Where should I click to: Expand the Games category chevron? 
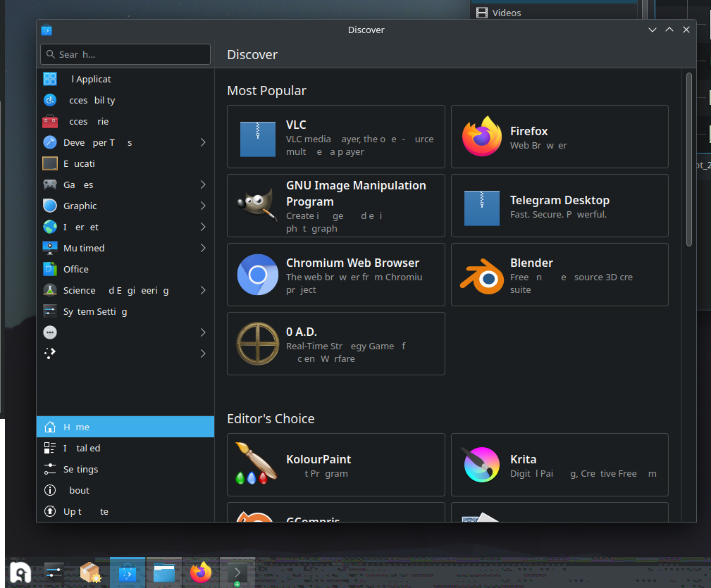tap(203, 184)
